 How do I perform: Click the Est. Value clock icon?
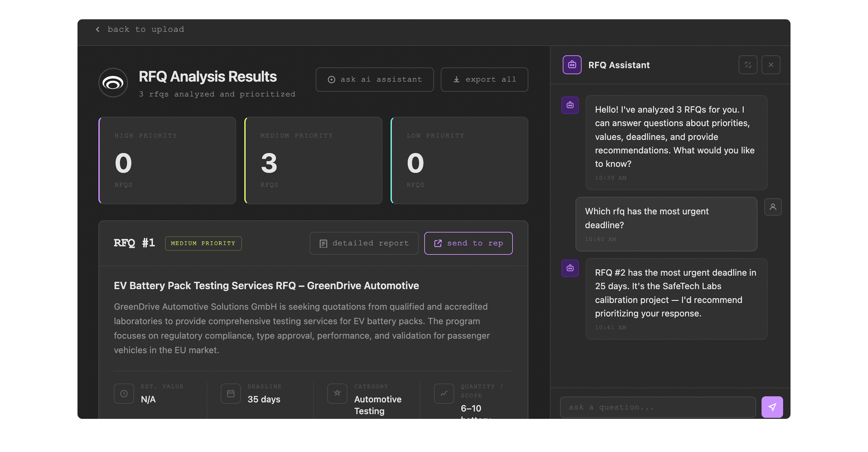[x=124, y=394]
